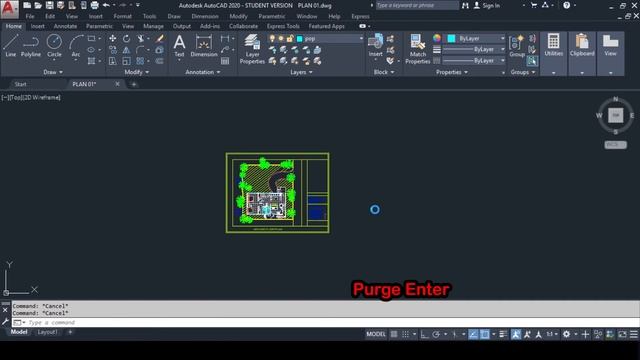
Task: Click the MODEL space button
Action: click(x=376, y=334)
